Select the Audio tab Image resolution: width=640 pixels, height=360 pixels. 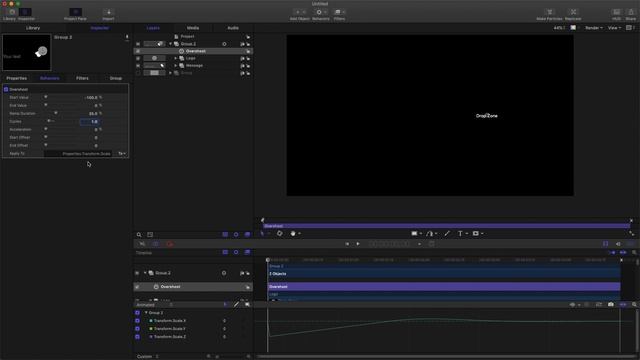(x=233, y=28)
